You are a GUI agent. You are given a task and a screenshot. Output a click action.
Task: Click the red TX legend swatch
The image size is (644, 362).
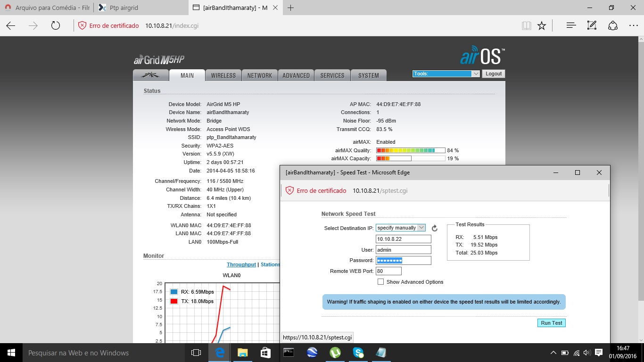coord(174,301)
